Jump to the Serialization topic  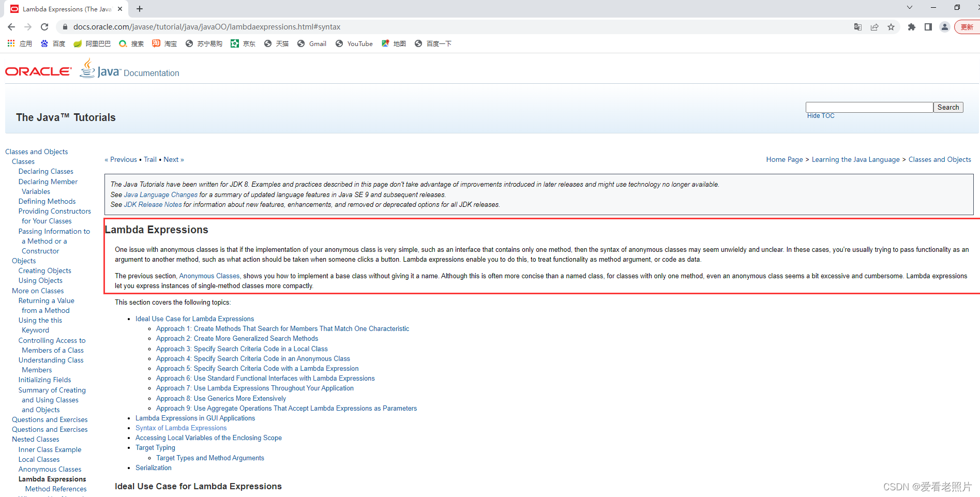click(154, 468)
